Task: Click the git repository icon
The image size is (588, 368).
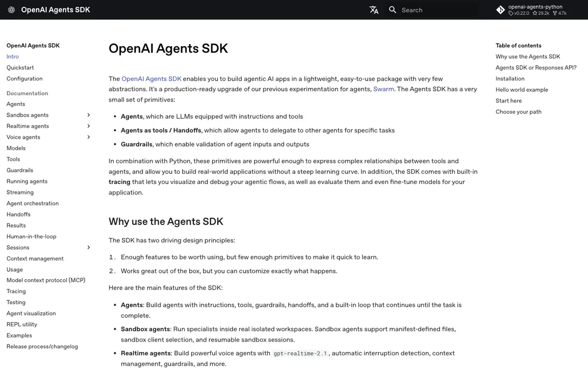Action: pos(500,10)
